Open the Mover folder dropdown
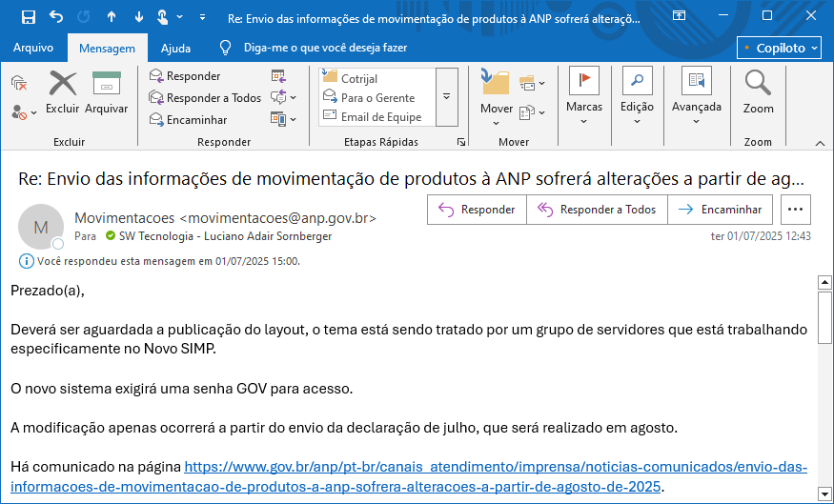Viewport: 834px width, 504px height. point(497,96)
